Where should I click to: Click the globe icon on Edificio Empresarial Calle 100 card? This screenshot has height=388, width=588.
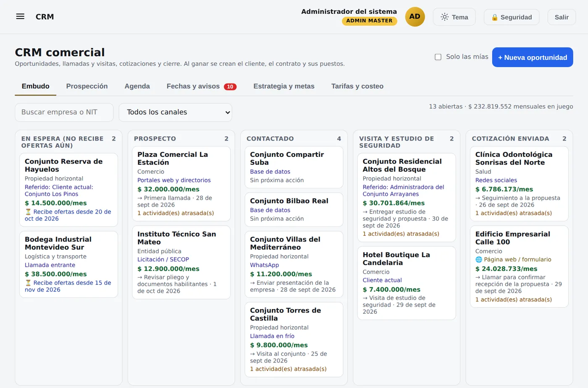click(x=479, y=260)
